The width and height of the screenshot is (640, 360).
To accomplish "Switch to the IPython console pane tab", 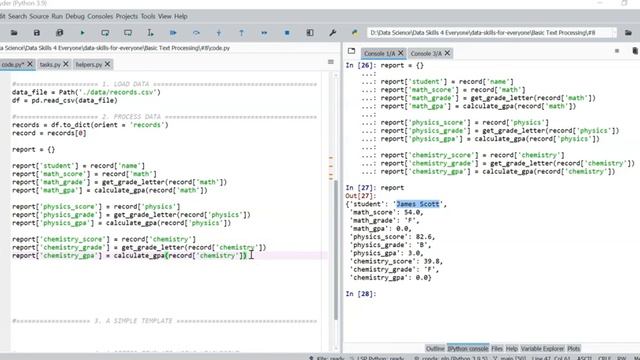I will (x=468, y=349).
